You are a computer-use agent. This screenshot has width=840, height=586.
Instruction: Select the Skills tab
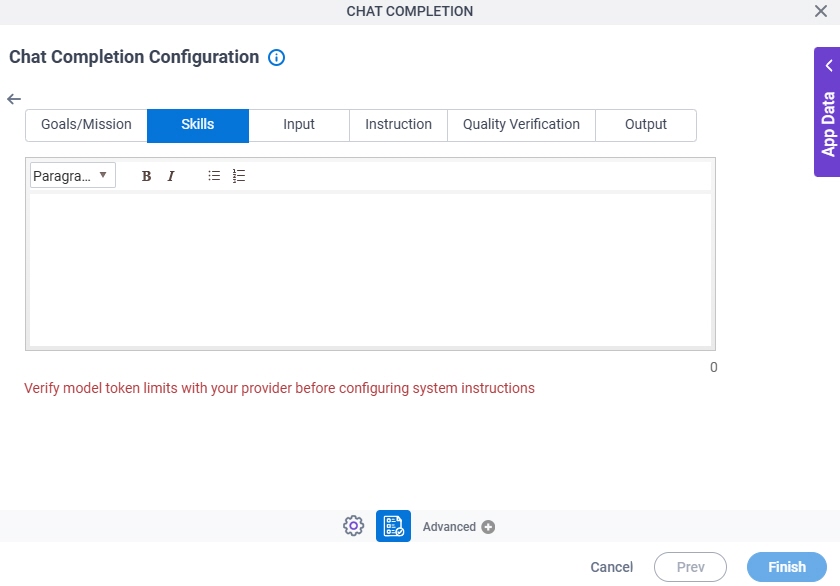[x=198, y=125]
